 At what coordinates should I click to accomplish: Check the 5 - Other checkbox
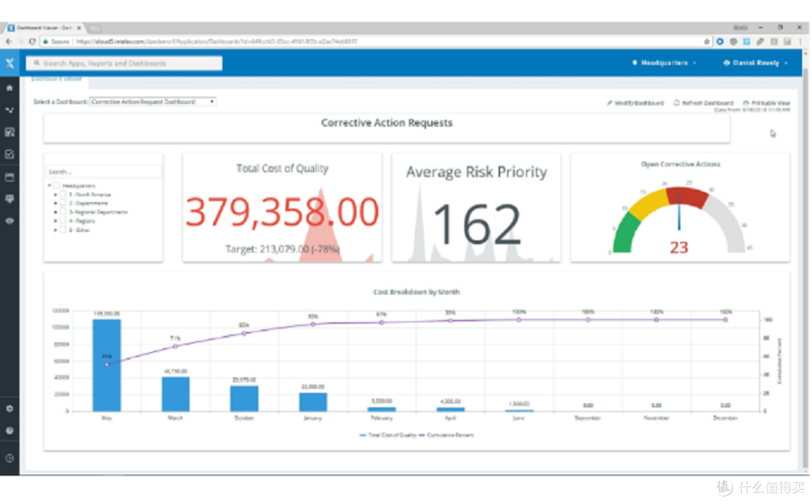pyautogui.click(x=63, y=230)
